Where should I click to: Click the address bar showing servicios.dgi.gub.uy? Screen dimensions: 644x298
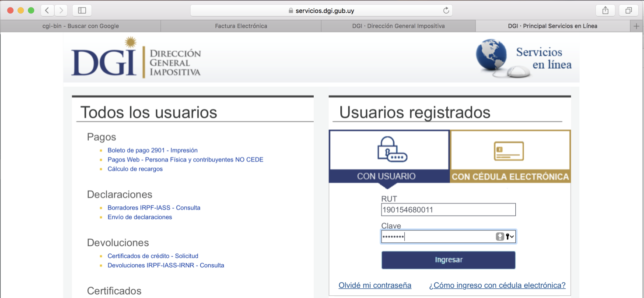321,11
